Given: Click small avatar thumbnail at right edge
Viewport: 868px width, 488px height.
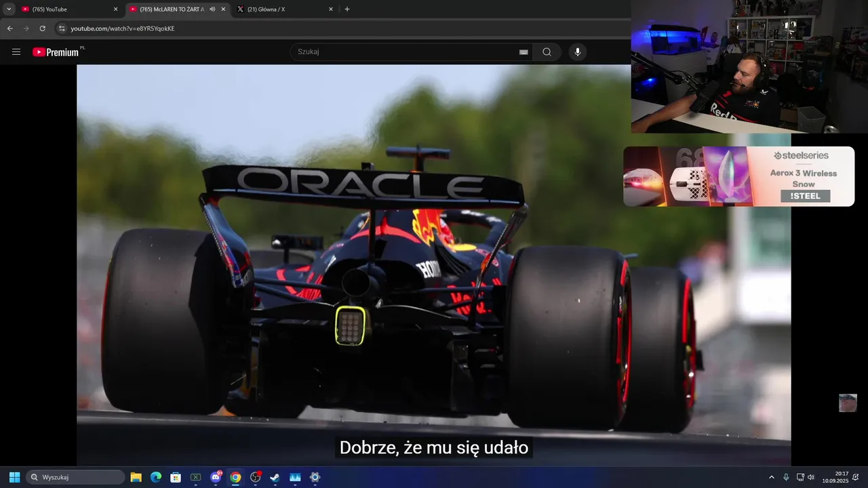Looking at the screenshot, I should click(848, 403).
